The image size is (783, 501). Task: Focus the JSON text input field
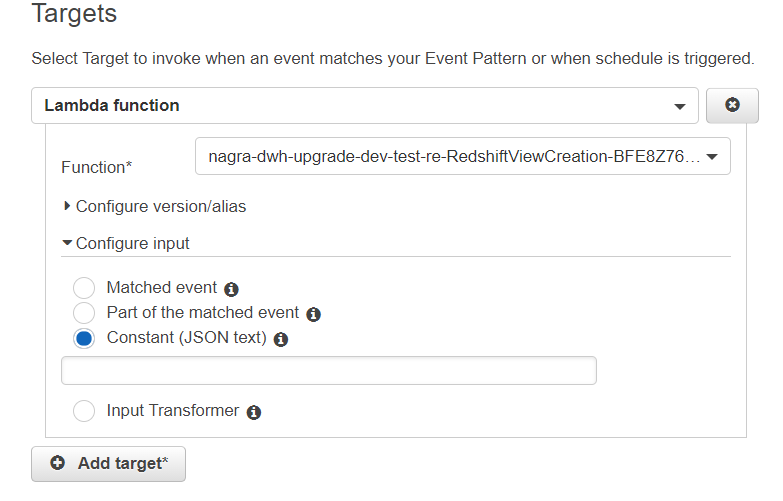point(329,371)
